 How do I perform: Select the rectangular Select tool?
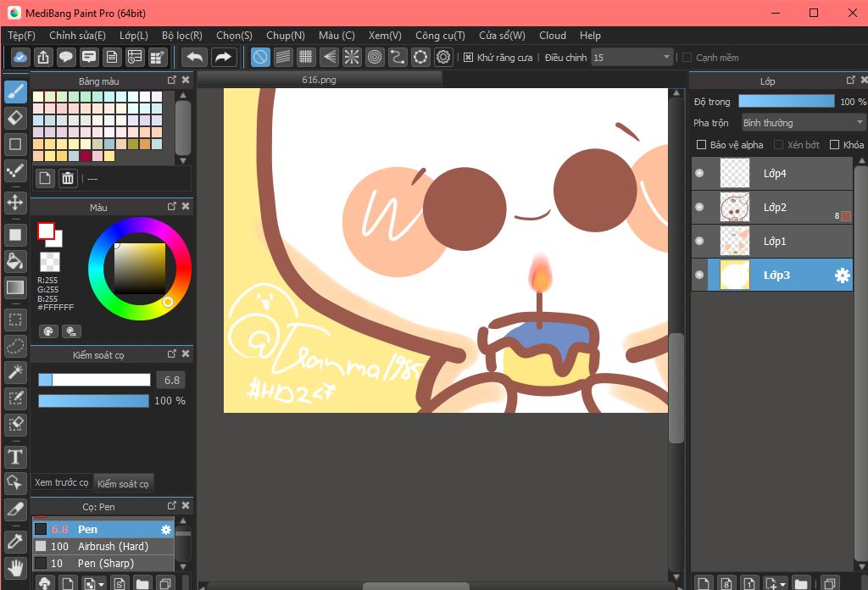tap(15, 320)
